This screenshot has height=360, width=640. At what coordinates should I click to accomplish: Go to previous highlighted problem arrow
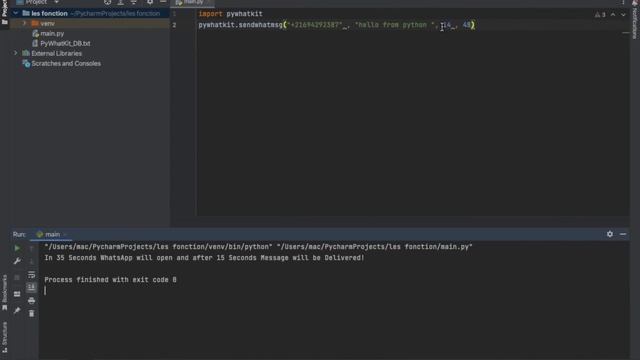tap(613, 15)
